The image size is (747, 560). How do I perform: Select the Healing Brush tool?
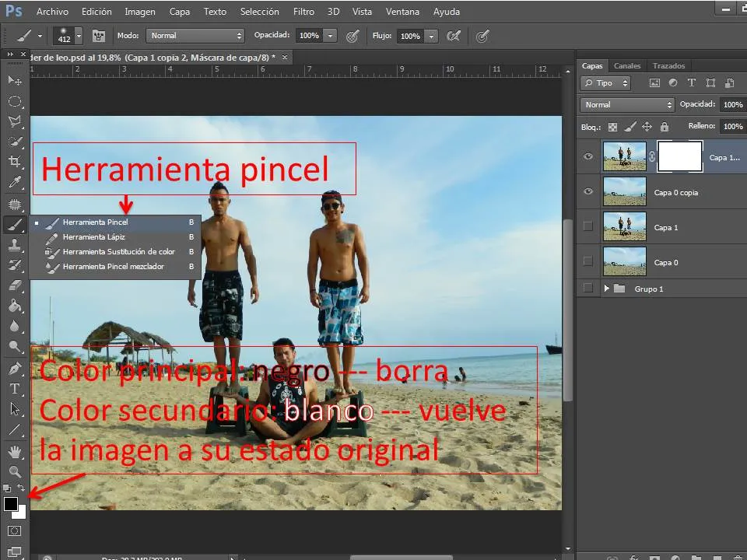(15, 205)
